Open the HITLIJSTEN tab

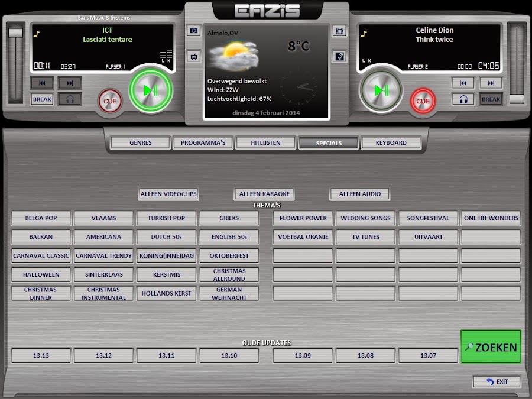tap(265, 143)
